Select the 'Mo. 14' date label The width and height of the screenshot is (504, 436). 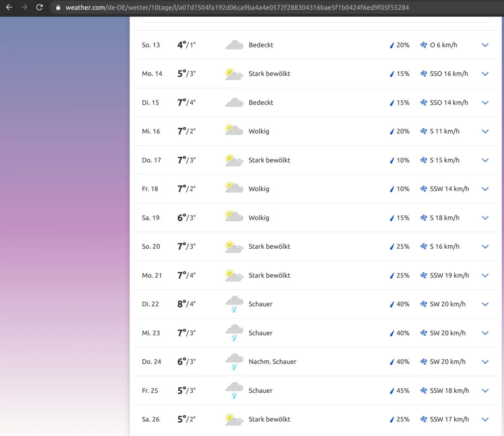(x=152, y=74)
